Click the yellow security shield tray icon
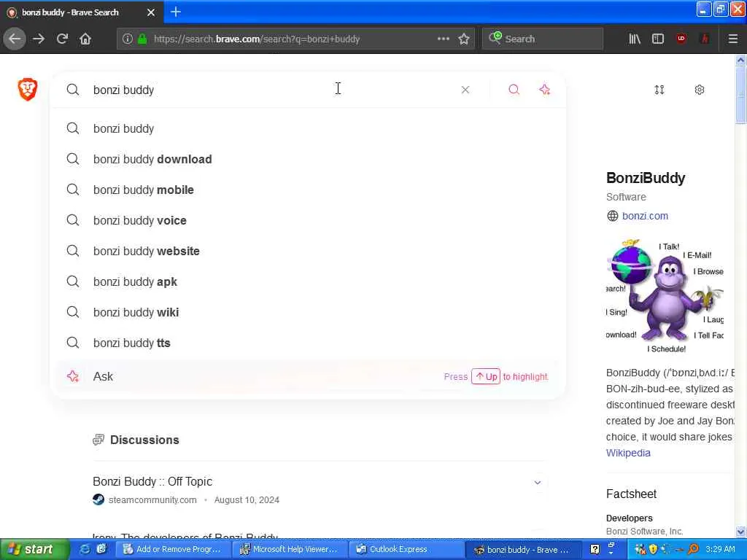The width and height of the screenshot is (747, 560). click(x=653, y=549)
